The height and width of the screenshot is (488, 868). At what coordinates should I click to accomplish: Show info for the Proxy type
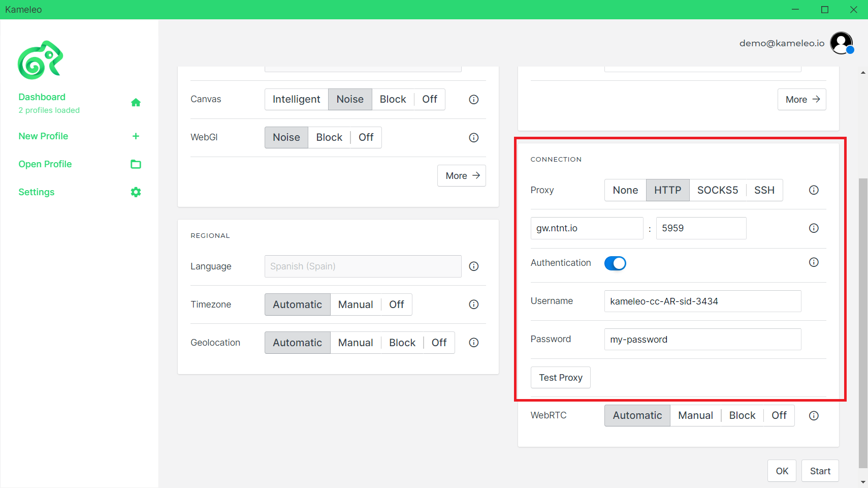814,190
